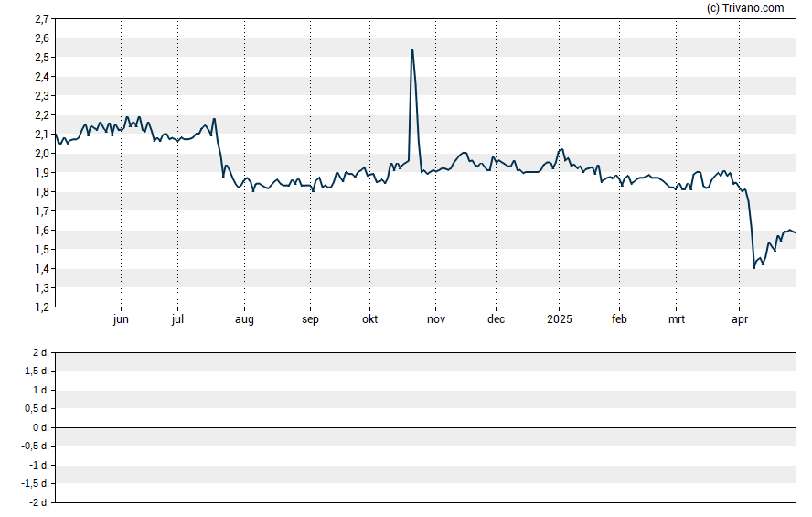Click the 2,0 price axis label
This screenshot has width=812, height=517.
point(42,154)
